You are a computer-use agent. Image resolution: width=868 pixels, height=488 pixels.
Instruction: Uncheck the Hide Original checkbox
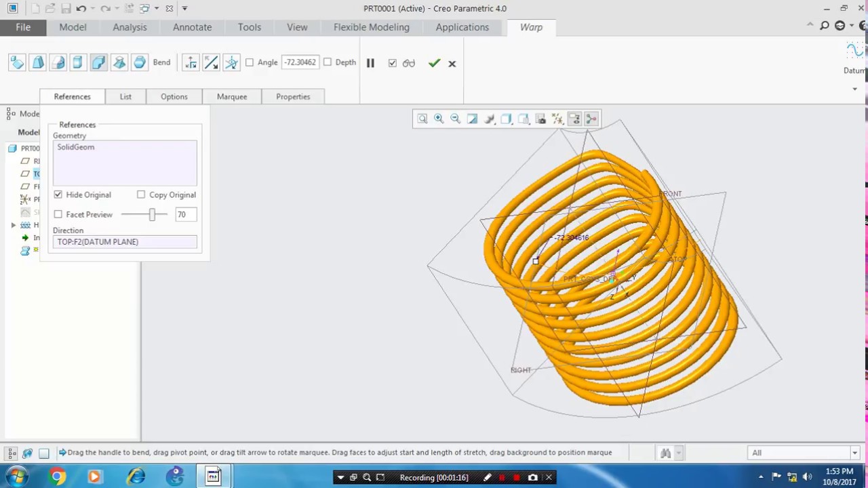(58, 195)
